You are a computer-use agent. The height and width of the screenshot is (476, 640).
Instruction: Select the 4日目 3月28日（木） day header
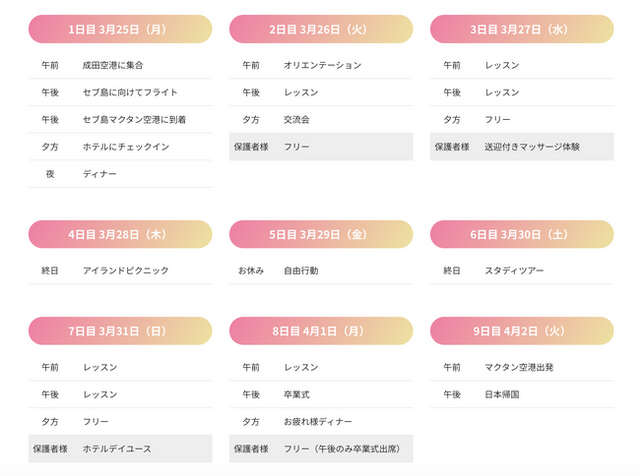120,234
